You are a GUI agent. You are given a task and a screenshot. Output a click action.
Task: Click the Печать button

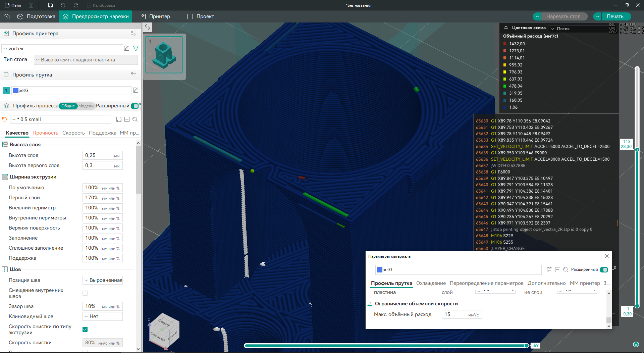[615, 16]
